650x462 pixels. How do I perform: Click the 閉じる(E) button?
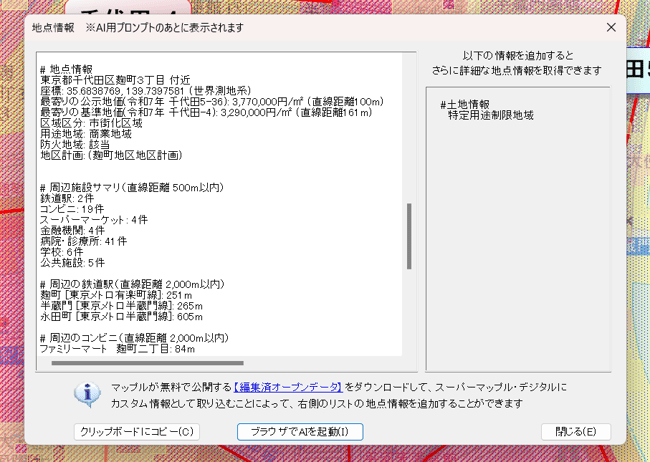pyautogui.click(x=576, y=432)
